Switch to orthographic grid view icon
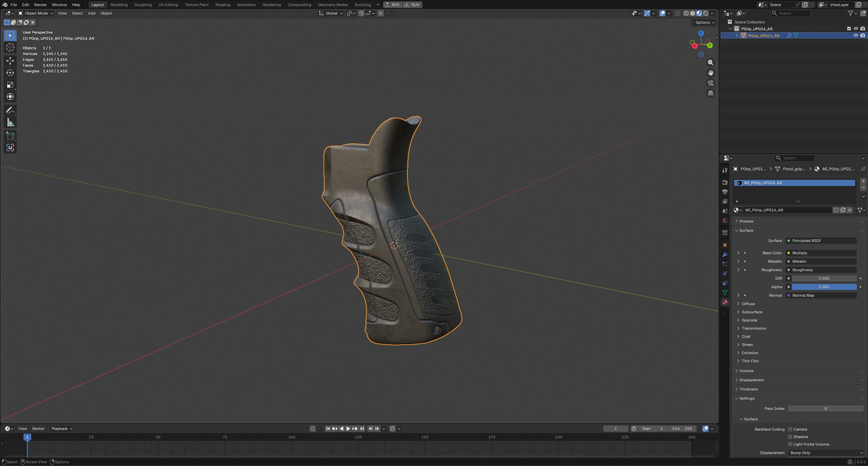 (x=711, y=93)
